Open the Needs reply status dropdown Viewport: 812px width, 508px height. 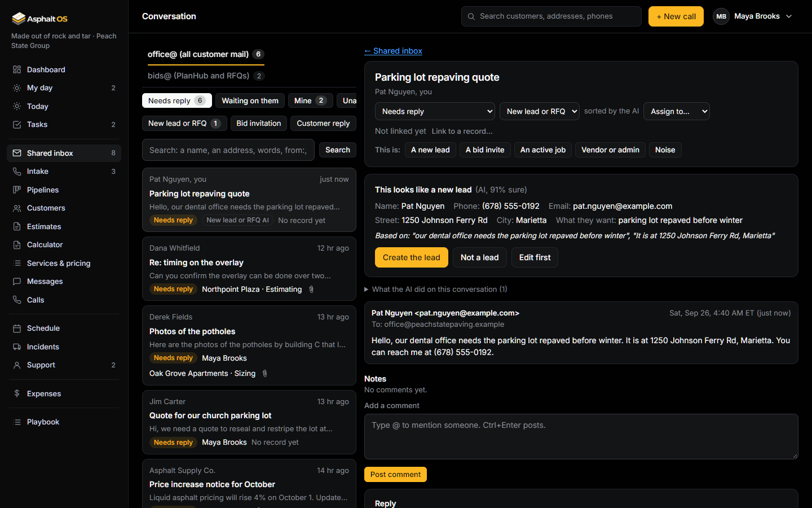click(x=435, y=111)
